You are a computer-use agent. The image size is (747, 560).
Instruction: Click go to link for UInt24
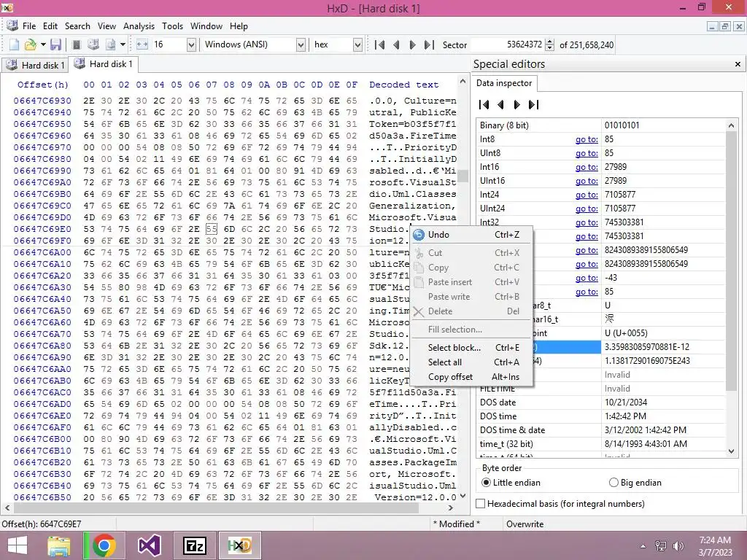(x=586, y=209)
